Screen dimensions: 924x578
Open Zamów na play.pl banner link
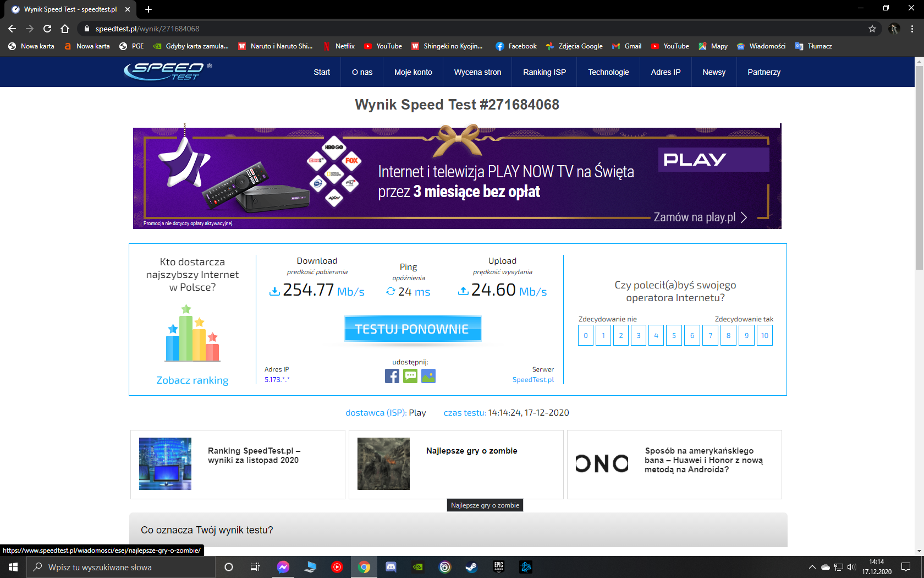point(700,217)
